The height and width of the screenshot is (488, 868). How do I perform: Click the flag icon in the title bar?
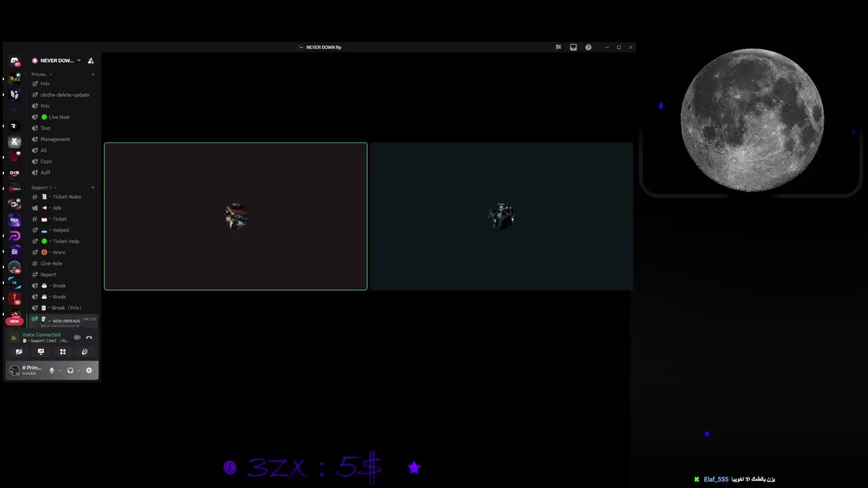(x=558, y=47)
